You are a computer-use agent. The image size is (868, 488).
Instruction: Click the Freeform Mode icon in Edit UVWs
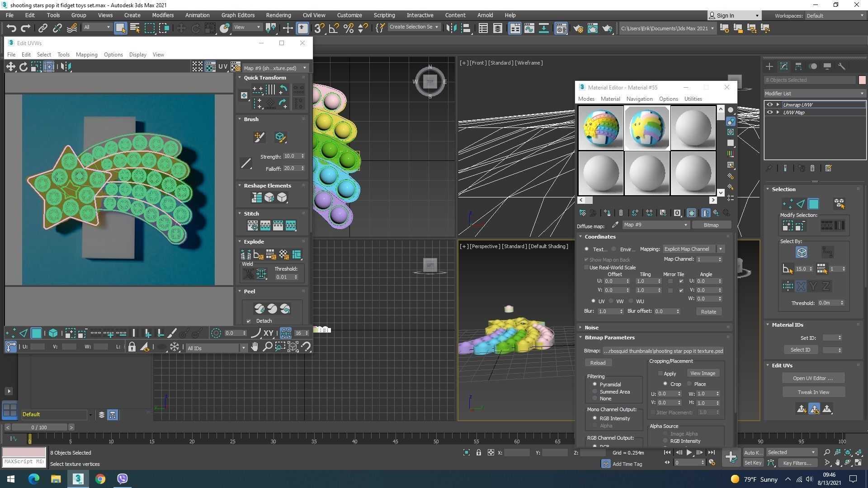point(49,67)
